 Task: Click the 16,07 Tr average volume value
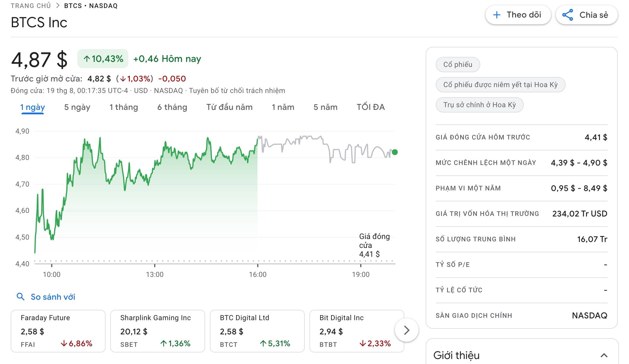click(592, 239)
